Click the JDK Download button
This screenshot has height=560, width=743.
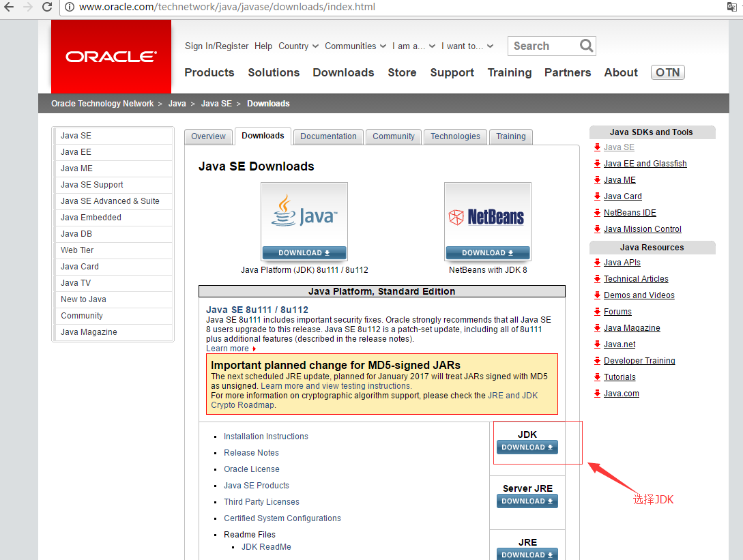(x=527, y=447)
